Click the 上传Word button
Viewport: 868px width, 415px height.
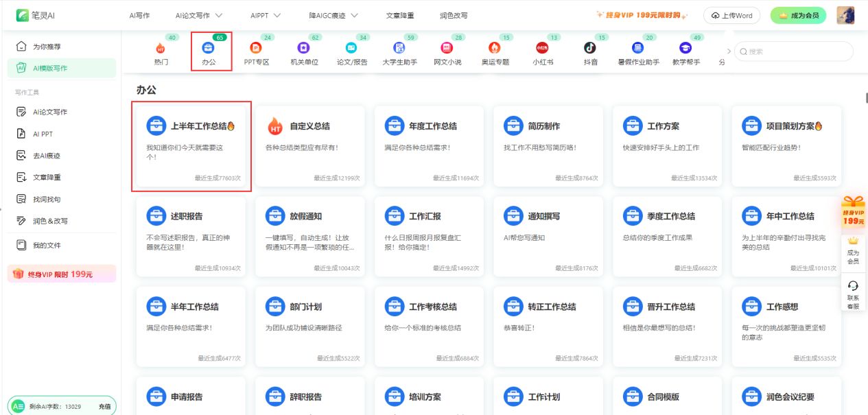(731, 15)
